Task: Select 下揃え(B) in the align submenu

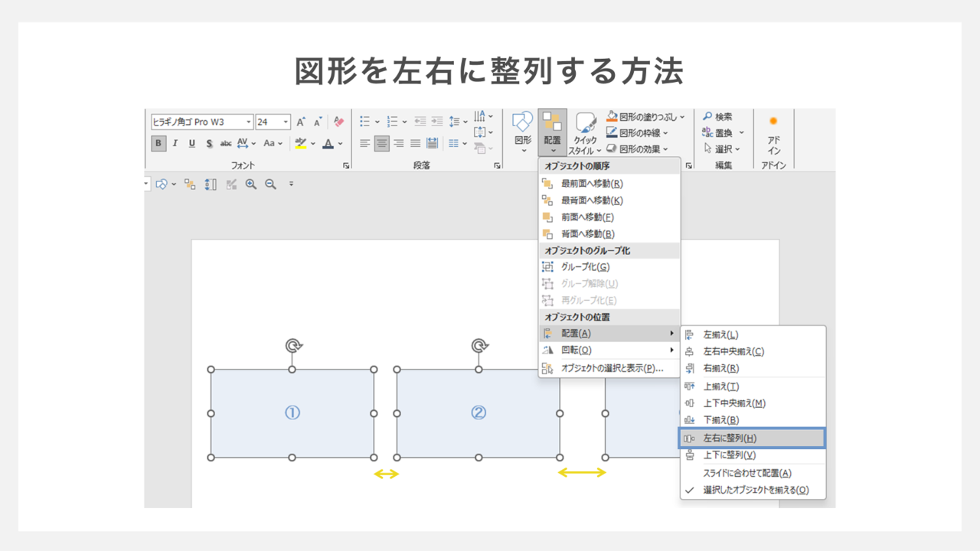Action: coord(753,420)
